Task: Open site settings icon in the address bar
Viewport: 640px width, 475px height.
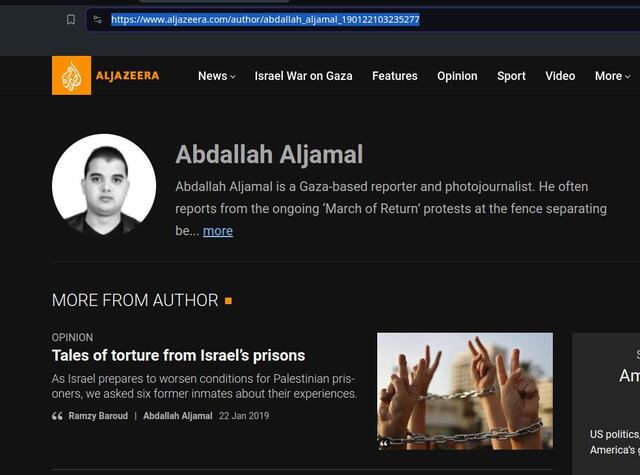Action: (97, 19)
